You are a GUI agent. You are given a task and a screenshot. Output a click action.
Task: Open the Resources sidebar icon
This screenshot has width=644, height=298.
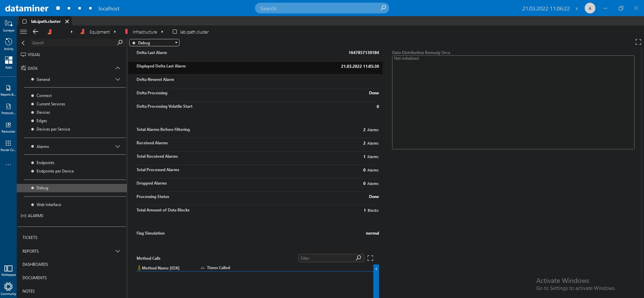coord(8,127)
